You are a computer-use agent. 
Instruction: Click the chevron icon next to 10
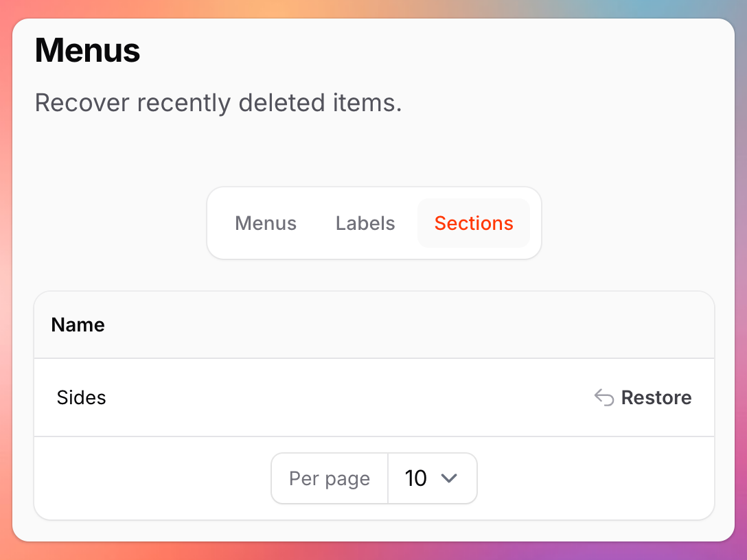point(449,478)
